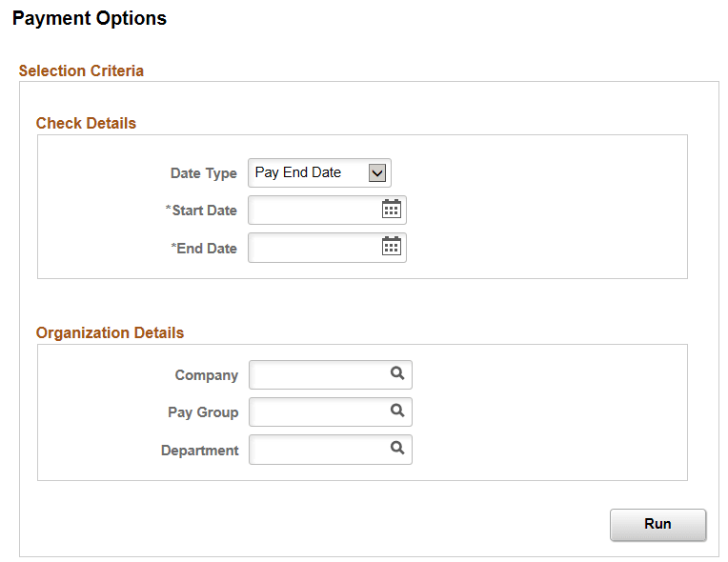Click the Check Details section heading
Viewport: 728px width, 562px height.
click(x=86, y=124)
